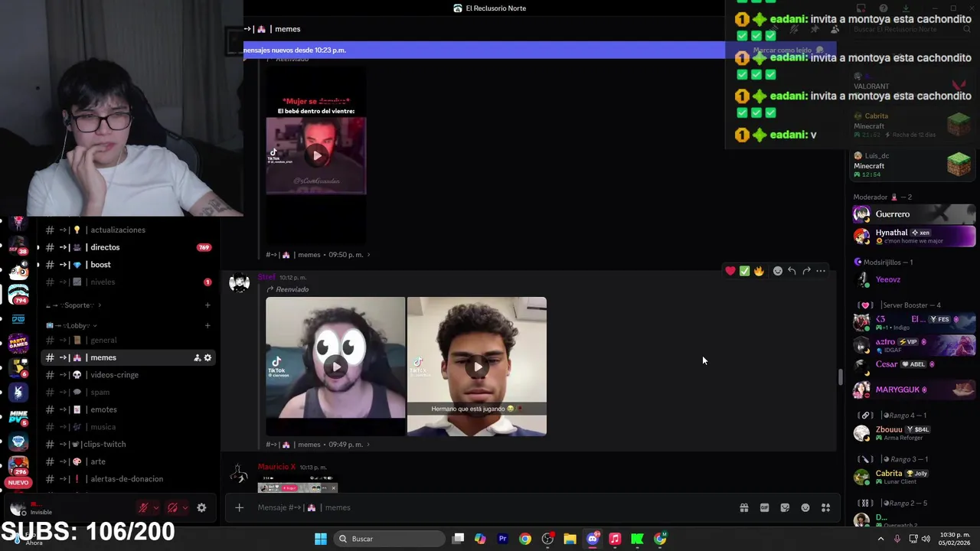Open microphone input options arrow
980x551 pixels.
(156, 507)
